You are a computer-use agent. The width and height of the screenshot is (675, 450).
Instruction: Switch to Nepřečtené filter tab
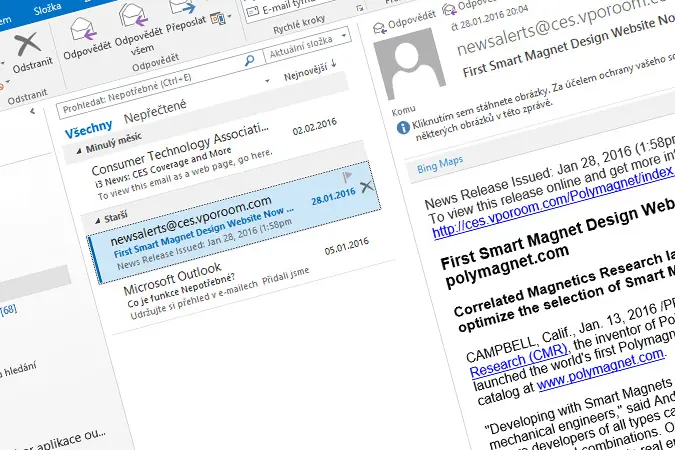[155, 111]
